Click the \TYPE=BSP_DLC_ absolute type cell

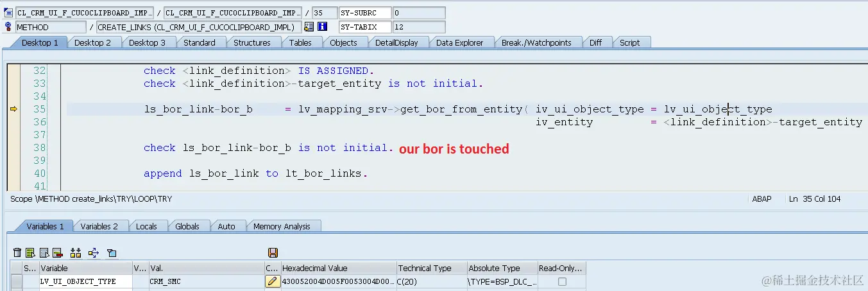pyautogui.click(x=502, y=281)
